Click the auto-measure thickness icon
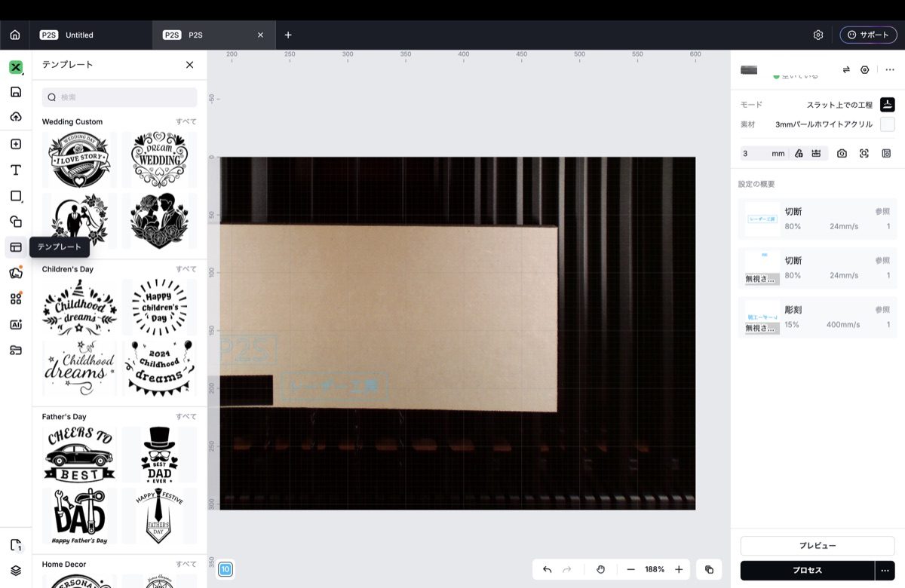 coord(799,153)
